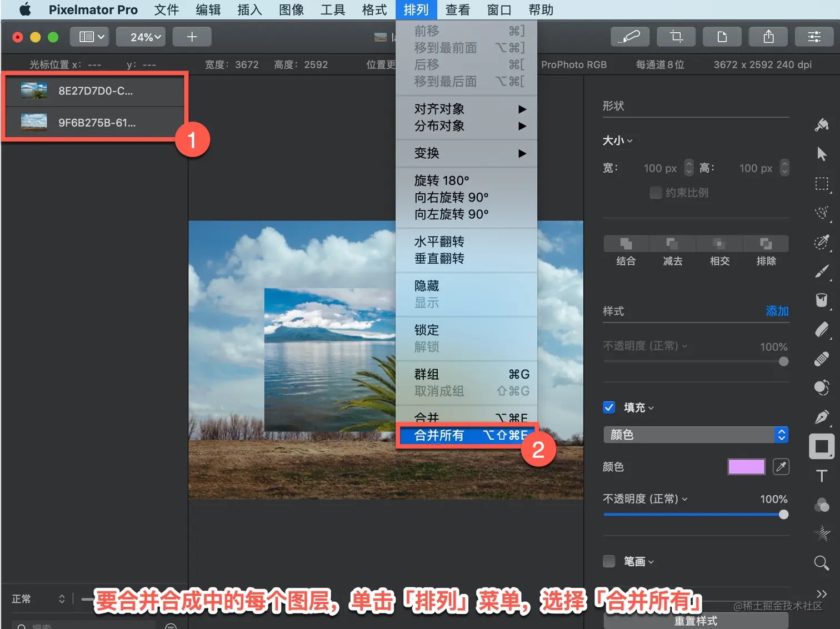Toggle the 约束比例 checkbox
This screenshot has height=629, width=840.
click(656, 193)
